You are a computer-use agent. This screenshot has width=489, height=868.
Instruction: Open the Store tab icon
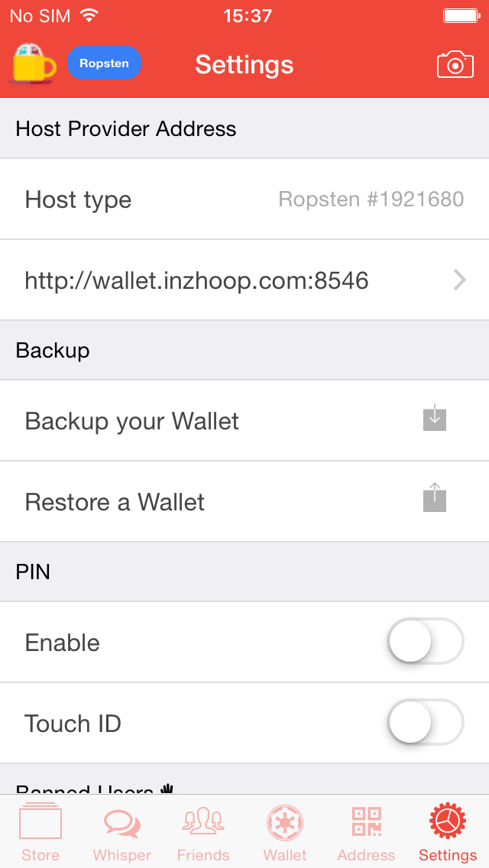tap(40, 821)
